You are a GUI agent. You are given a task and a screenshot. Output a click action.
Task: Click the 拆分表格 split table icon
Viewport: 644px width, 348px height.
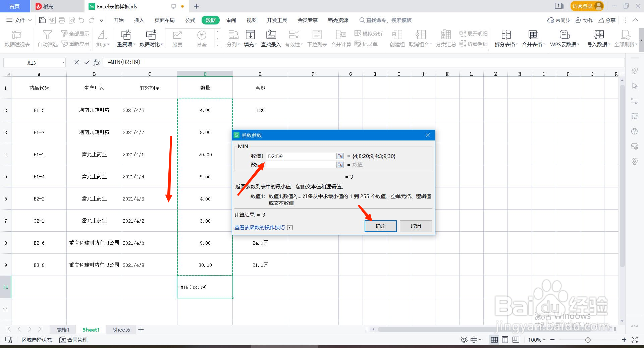pyautogui.click(x=506, y=35)
